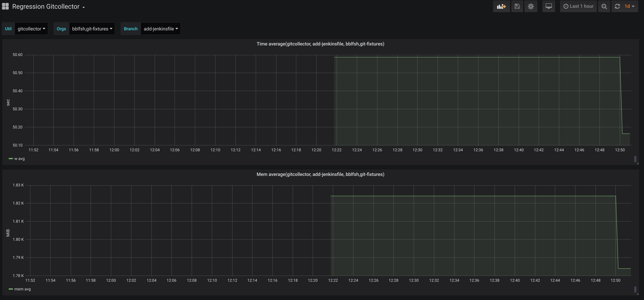The image size is (644, 300).
Task: Open dashboard settings via the gear icon
Action: click(531, 7)
